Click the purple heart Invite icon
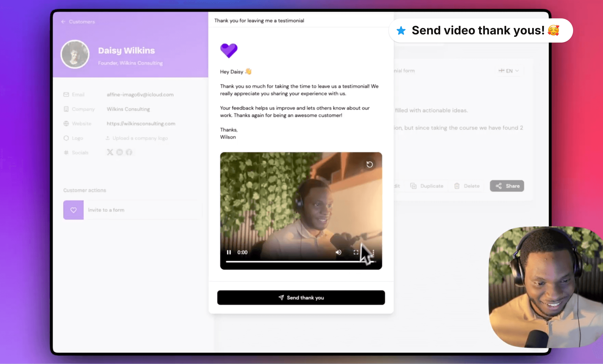 tap(73, 210)
